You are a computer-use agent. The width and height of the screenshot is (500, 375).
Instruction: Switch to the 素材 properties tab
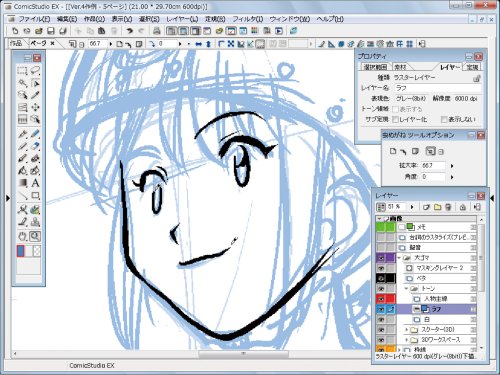click(400, 67)
